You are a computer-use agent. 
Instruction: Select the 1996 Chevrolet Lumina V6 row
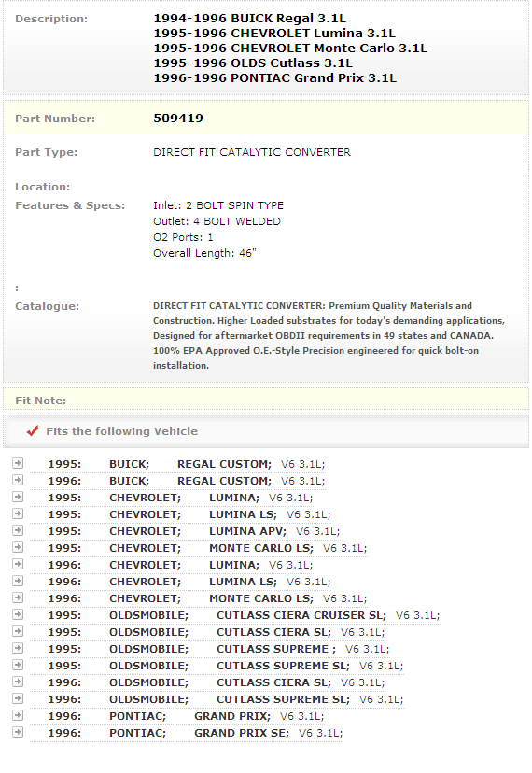[x=180, y=565]
